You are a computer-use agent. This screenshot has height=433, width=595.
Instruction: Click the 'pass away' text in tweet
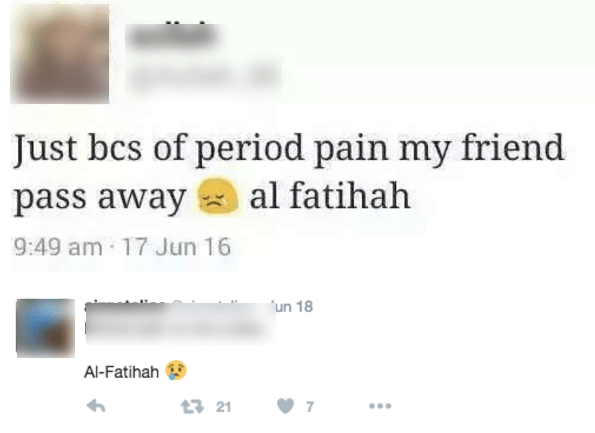click(x=99, y=198)
